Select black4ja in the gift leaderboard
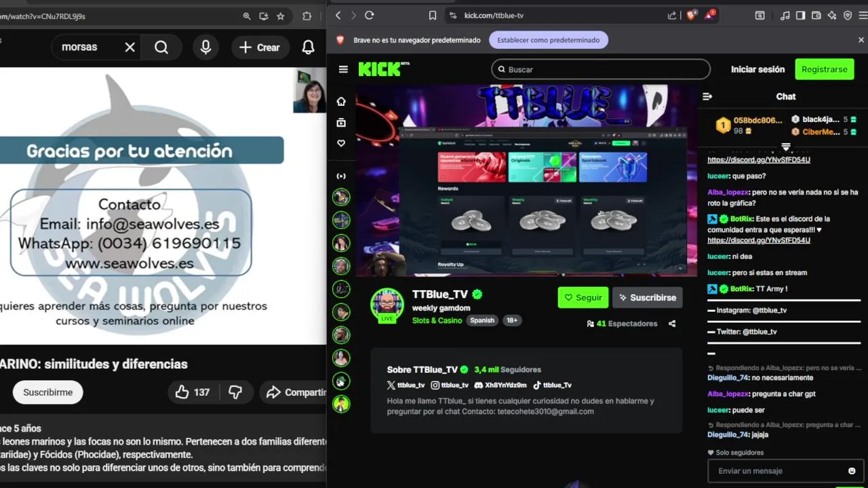This screenshot has height=488, width=868. [x=821, y=119]
